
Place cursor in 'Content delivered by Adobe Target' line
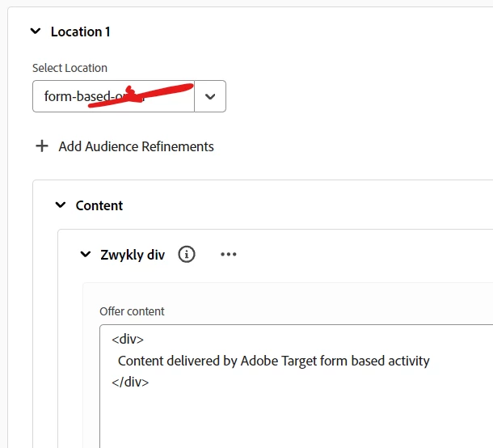tap(273, 361)
